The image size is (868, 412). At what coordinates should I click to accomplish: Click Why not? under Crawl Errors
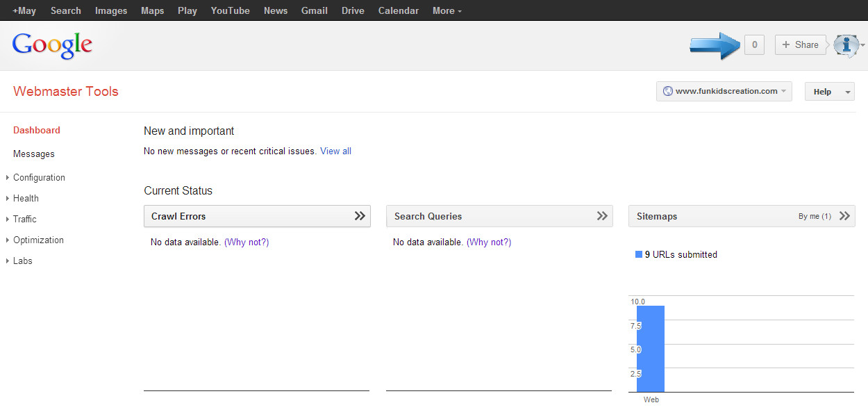[x=247, y=242]
